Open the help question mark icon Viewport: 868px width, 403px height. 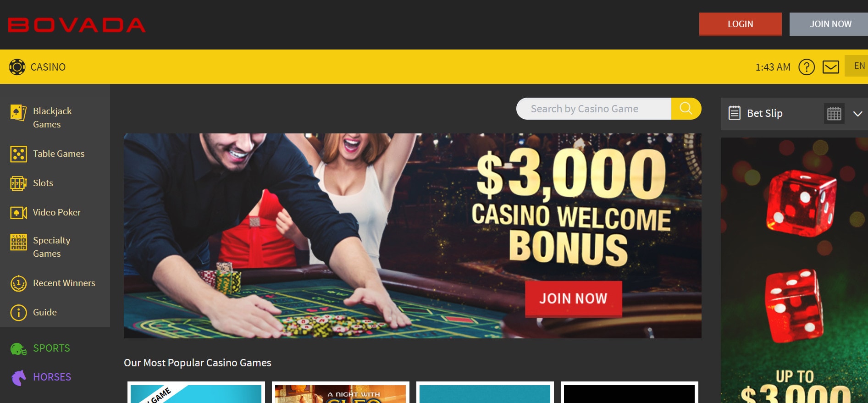click(806, 67)
